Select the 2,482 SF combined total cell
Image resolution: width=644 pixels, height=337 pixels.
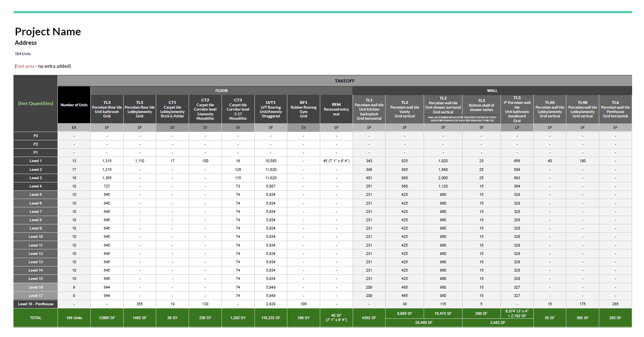point(497,323)
